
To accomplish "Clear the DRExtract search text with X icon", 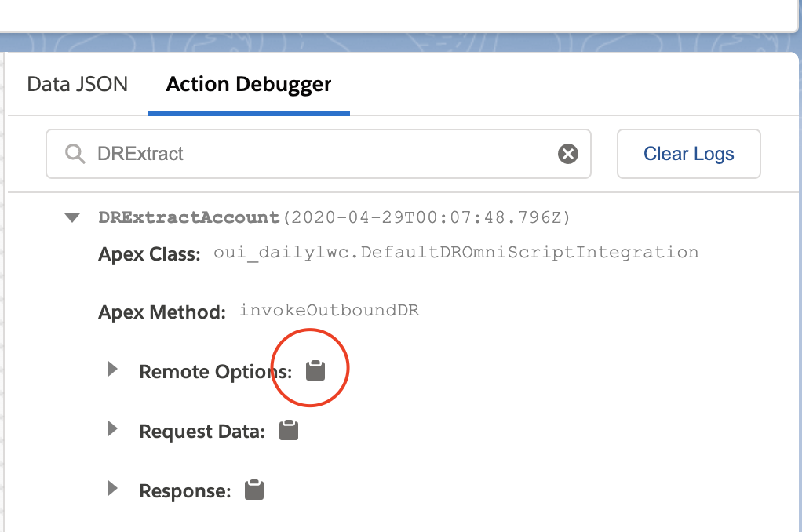I will pyautogui.click(x=567, y=154).
